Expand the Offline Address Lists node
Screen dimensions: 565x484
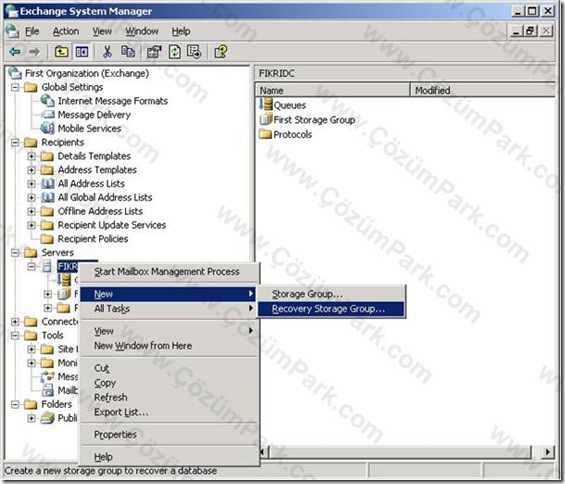(x=31, y=211)
